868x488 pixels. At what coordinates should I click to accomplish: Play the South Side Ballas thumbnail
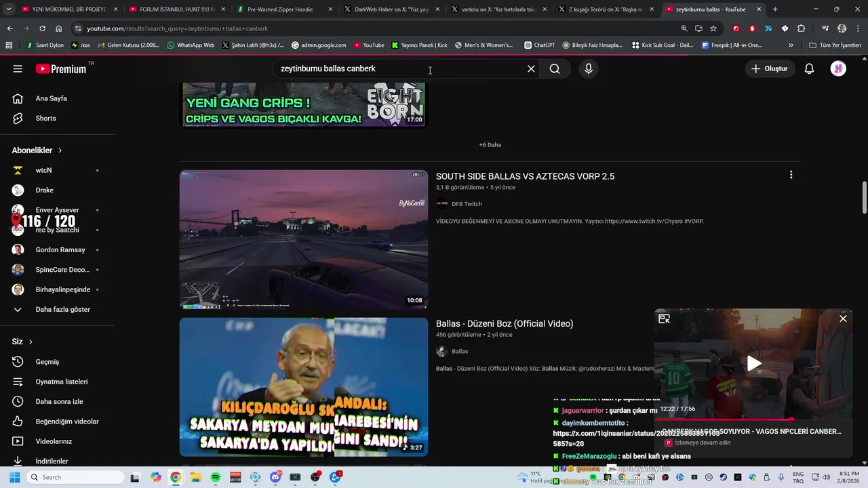point(304,239)
